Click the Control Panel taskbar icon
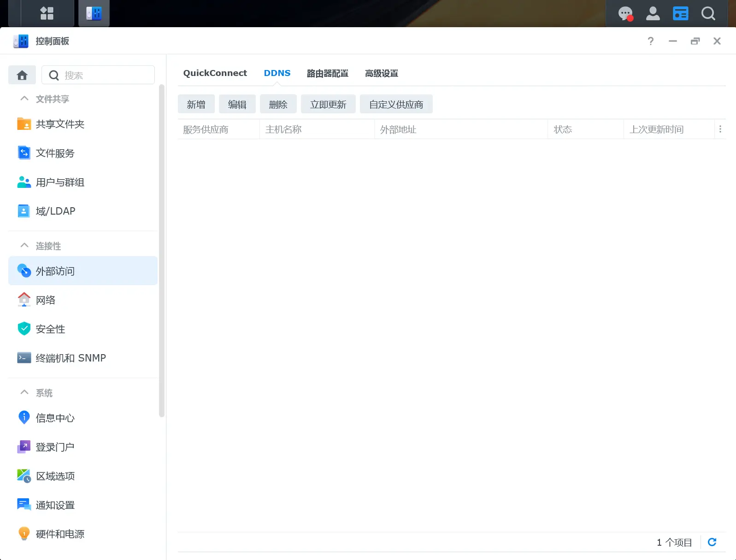Viewport: 736px width, 560px height. (94, 13)
